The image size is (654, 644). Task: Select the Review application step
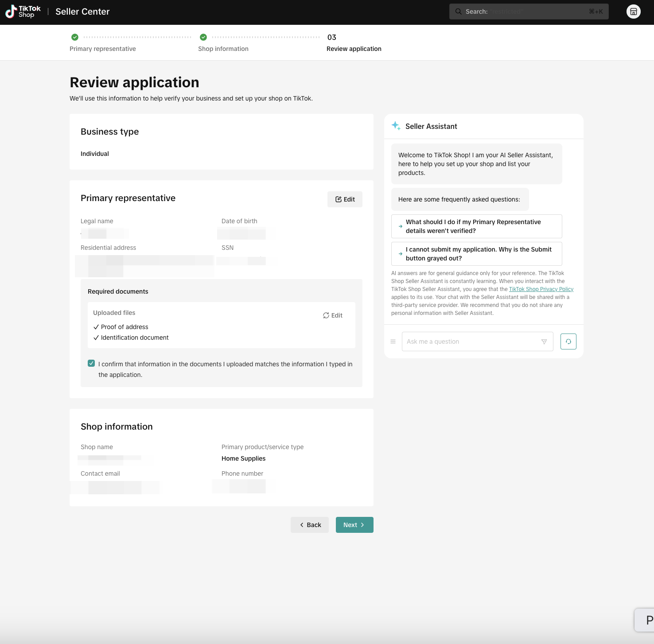pyautogui.click(x=354, y=49)
